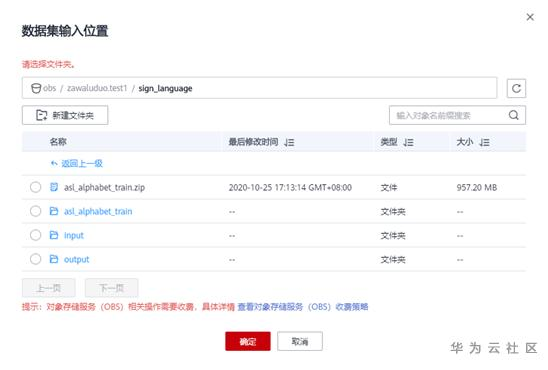
Task: Click the 文件 type cell of the zip row
Action: [389, 188]
